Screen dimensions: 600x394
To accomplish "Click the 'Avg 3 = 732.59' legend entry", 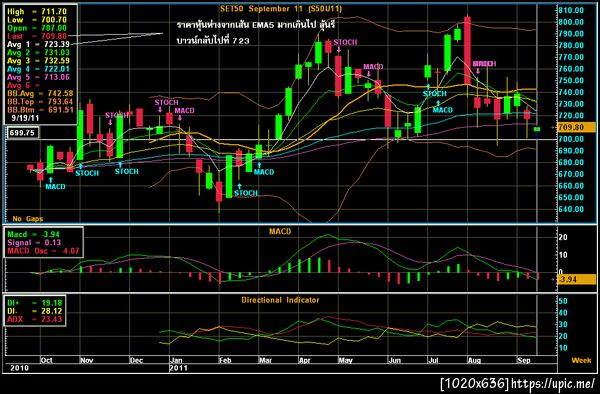I will click(x=38, y=60).
